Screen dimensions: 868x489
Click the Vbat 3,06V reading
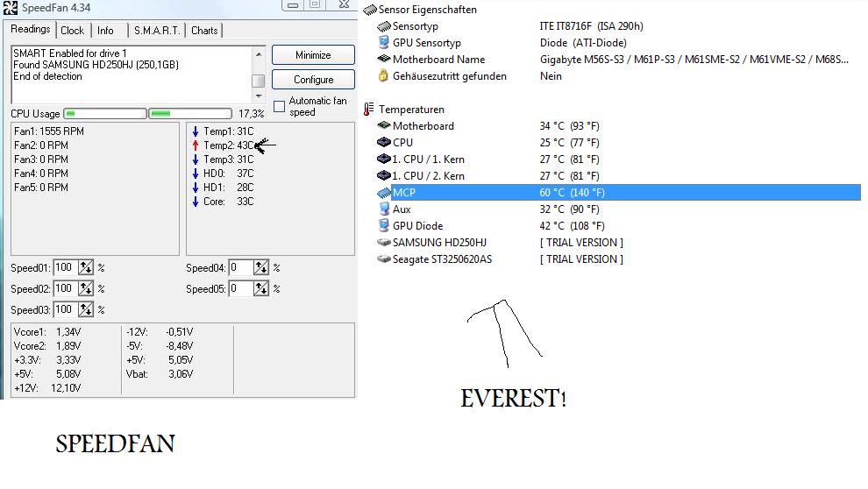160,374
